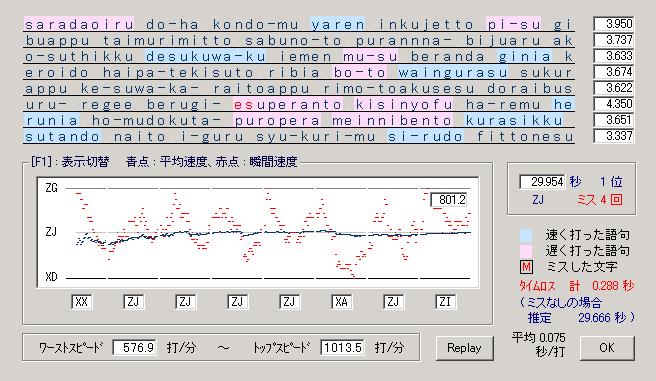Click the total time field 29.954
The image size is (656, 381).
[542, 182]
